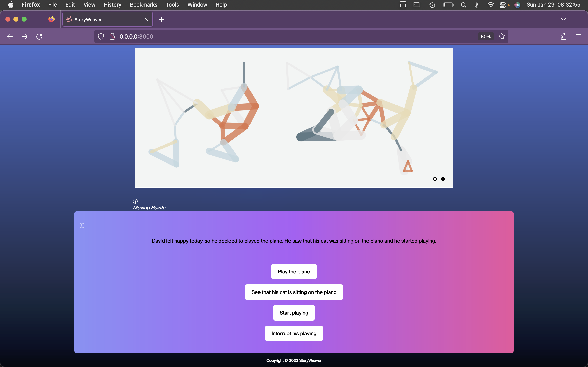The height and width of the screenshot is (367, 588).
Task: Click info icon in story panel
Action: pyautogui.click(x=82, y=226)
